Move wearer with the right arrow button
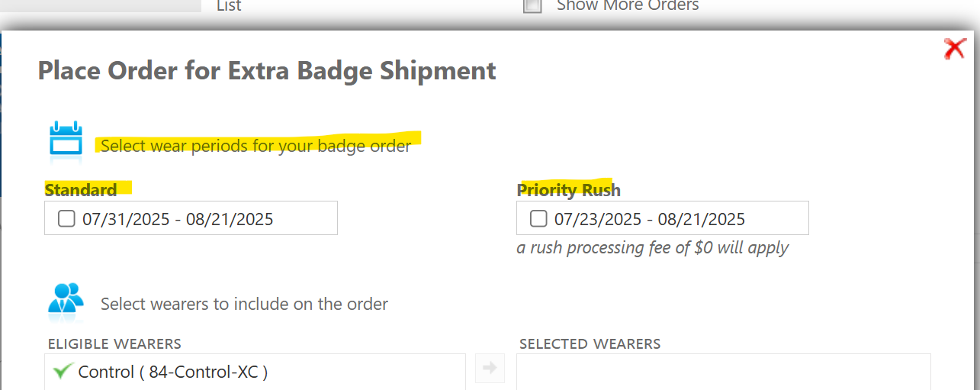The width and height of the screenshot is (980, 390). tap(490, 368)
